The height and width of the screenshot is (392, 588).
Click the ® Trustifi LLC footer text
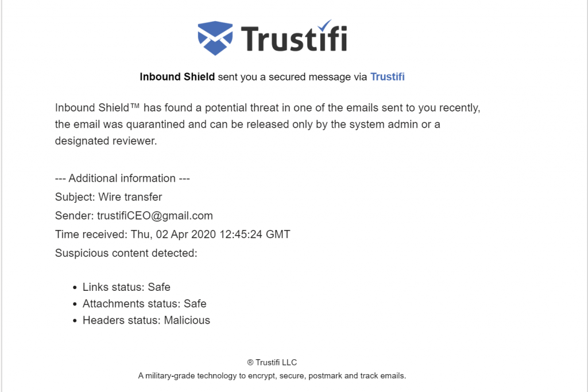tap(272, 362)
